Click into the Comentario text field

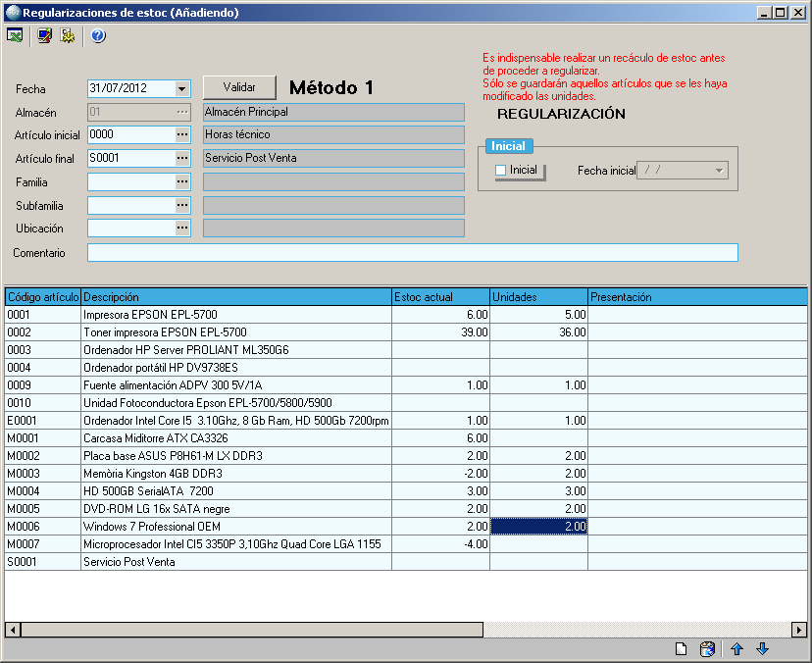click(x=413, y=253)
